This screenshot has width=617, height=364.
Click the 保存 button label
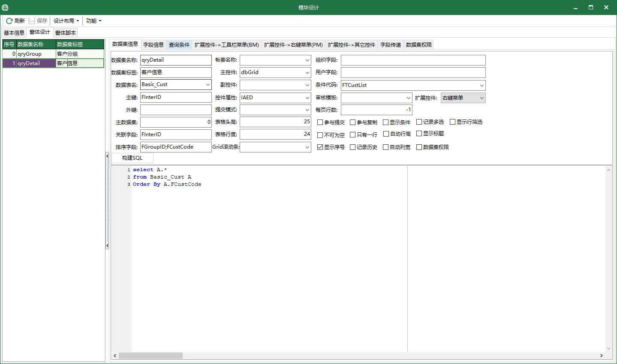coord(42,21)
